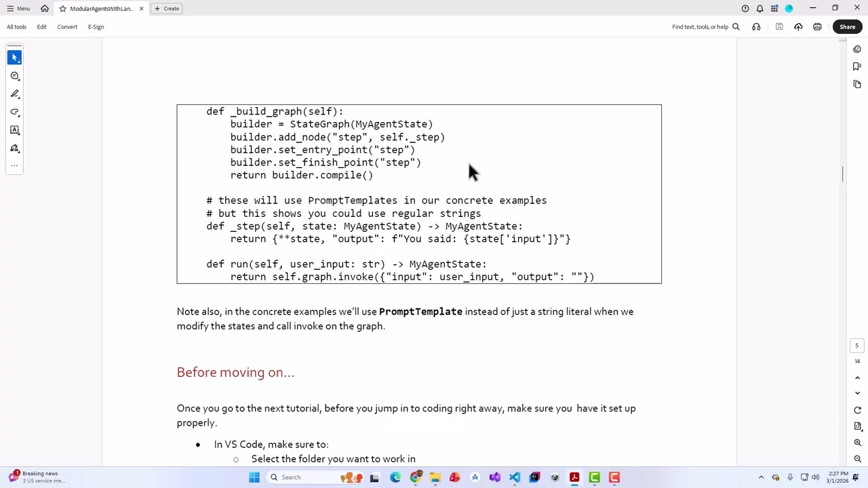Open the bookmarks panel in right rail
Image resolution: width=868 pixels, height=488 pixels.
pyautogui.click(x=857, y=66)
